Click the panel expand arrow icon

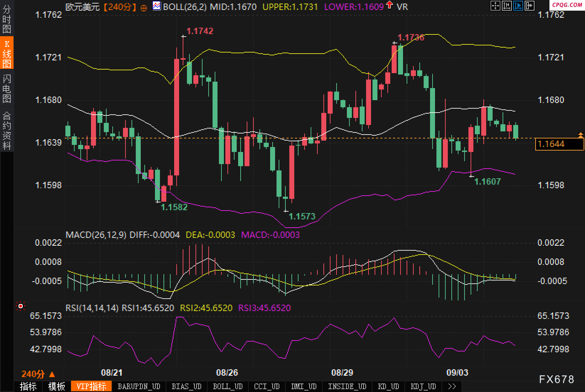529,6
